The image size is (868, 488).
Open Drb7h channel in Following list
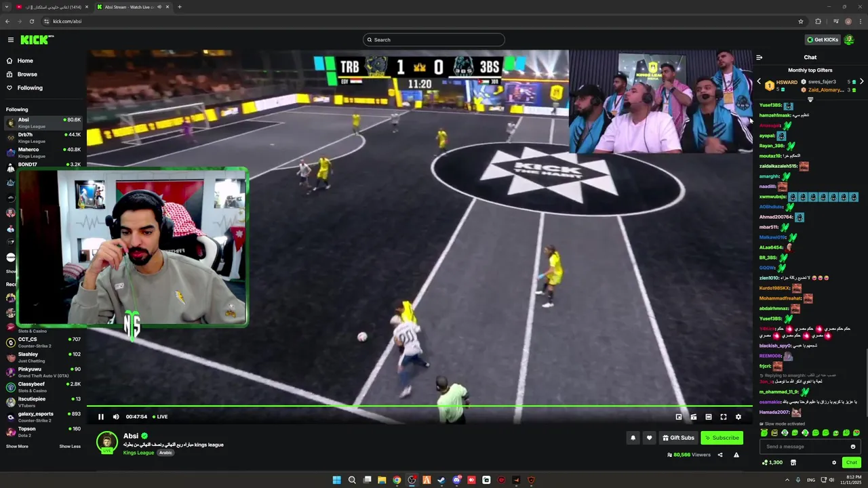43,138
